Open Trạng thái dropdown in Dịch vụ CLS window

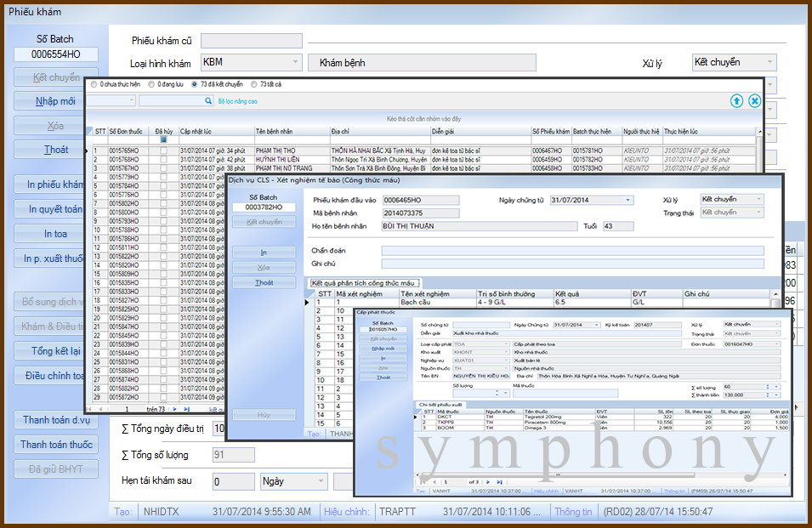click(758, 213)
